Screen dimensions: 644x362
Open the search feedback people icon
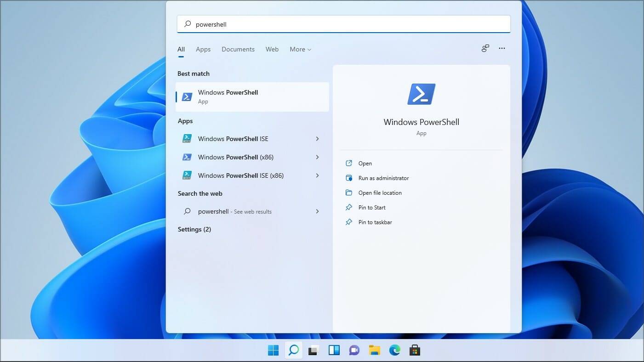(485, 48)
